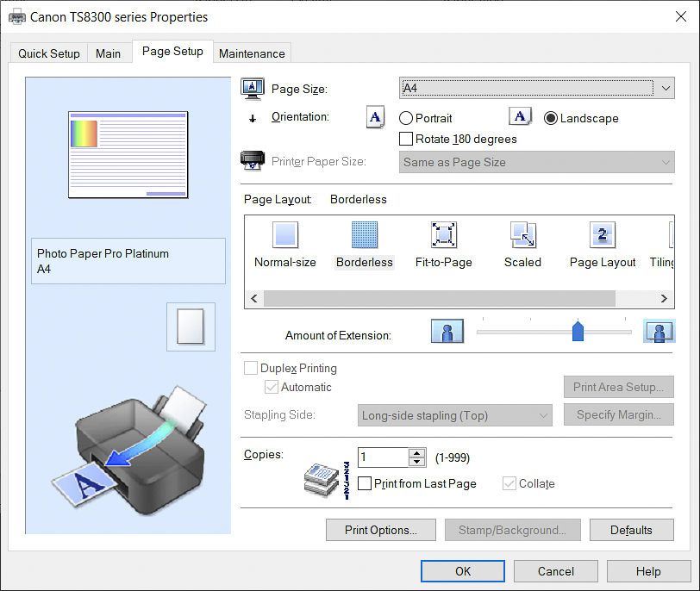Click the page layout horizontal scrollbar thumb

coord(440,298)
